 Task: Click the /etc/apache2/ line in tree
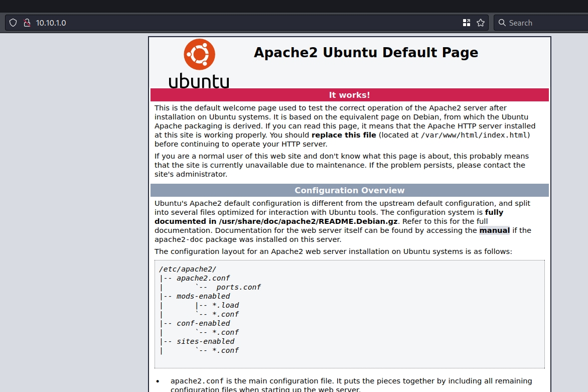coord(187,269)
